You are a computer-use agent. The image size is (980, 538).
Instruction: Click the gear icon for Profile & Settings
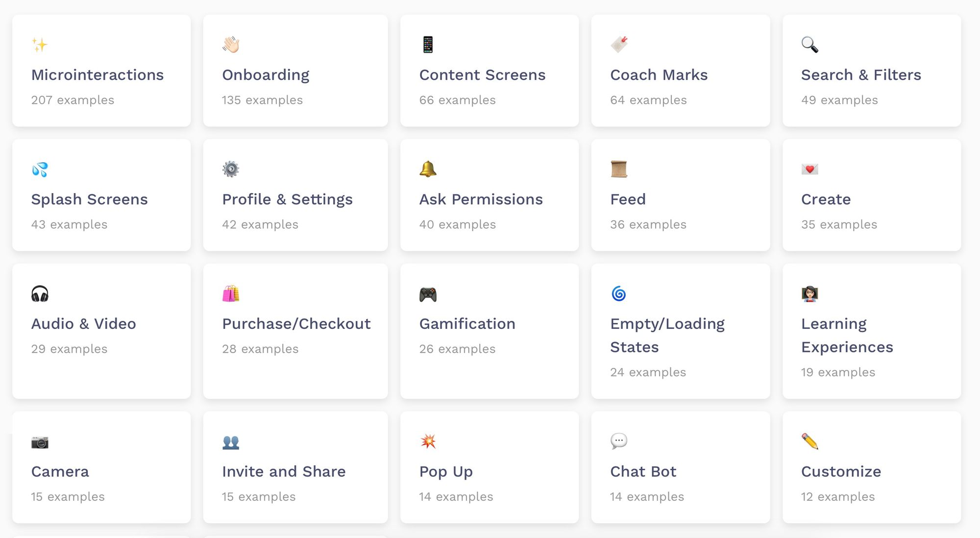[231, 169]
